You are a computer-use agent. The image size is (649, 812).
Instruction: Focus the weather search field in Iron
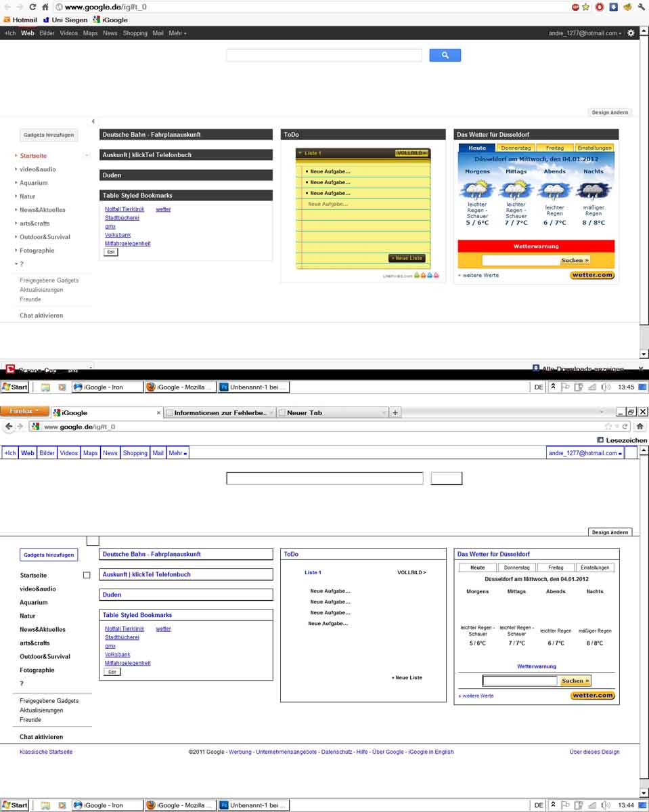click(x=520, y=260)
